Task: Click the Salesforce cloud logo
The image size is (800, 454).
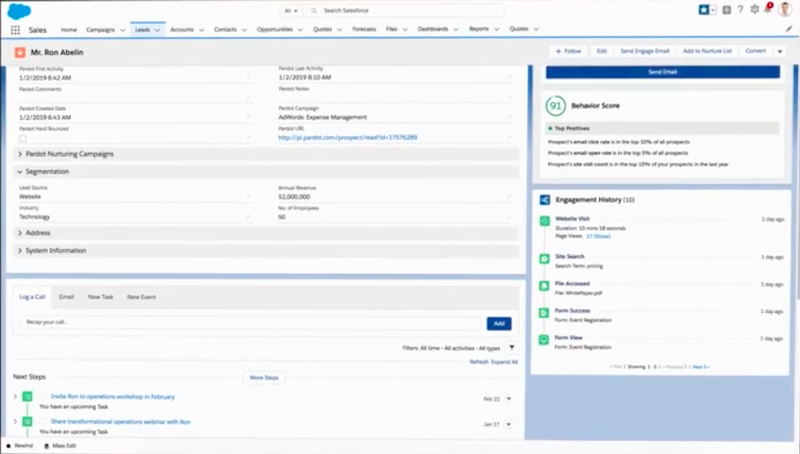Action: point(19,11)
